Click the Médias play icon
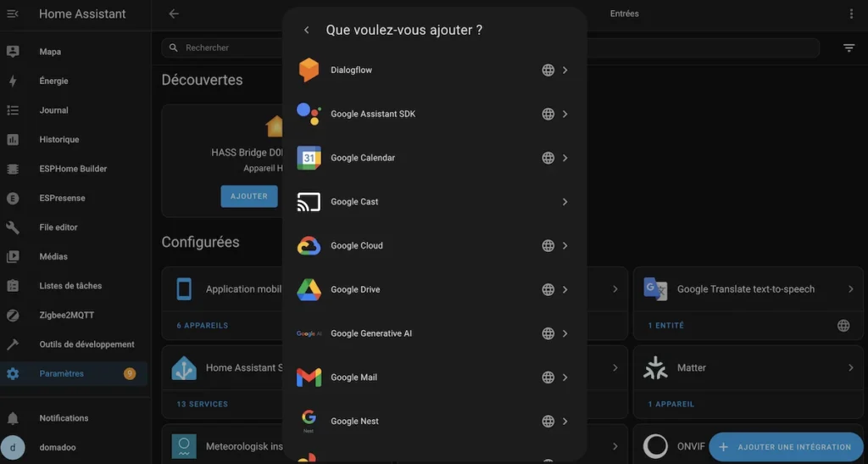Viewport: 868px width, 464px height. coord(13,257)
